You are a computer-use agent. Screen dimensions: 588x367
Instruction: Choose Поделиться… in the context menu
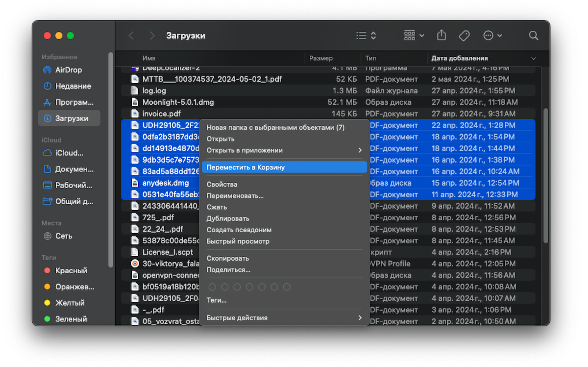[x=284, y=269]
